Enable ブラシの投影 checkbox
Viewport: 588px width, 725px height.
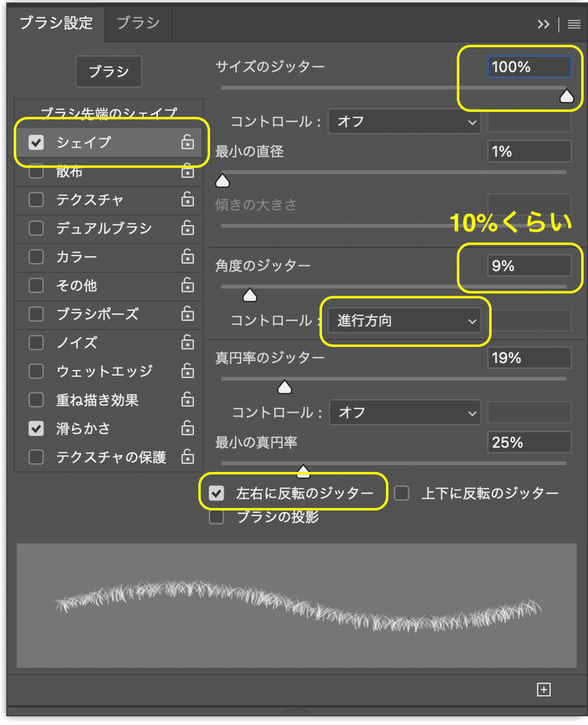pos(216,517)
